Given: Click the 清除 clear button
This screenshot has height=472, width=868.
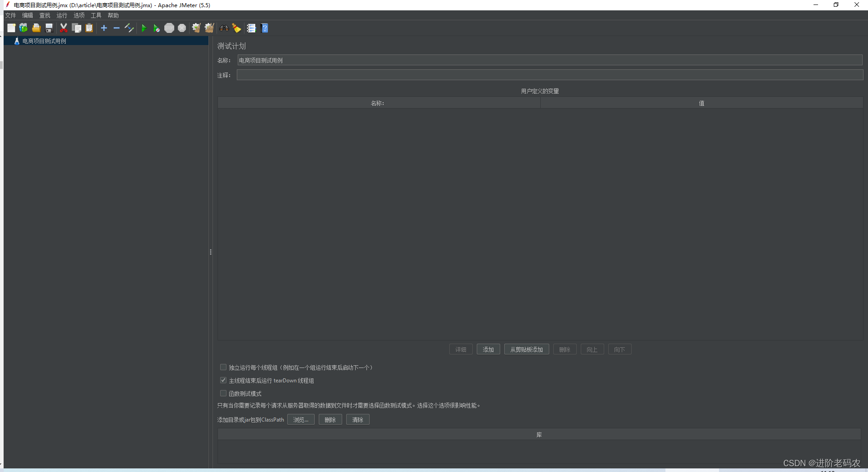Looking at the screenshot, I should [x=357, y=420].
